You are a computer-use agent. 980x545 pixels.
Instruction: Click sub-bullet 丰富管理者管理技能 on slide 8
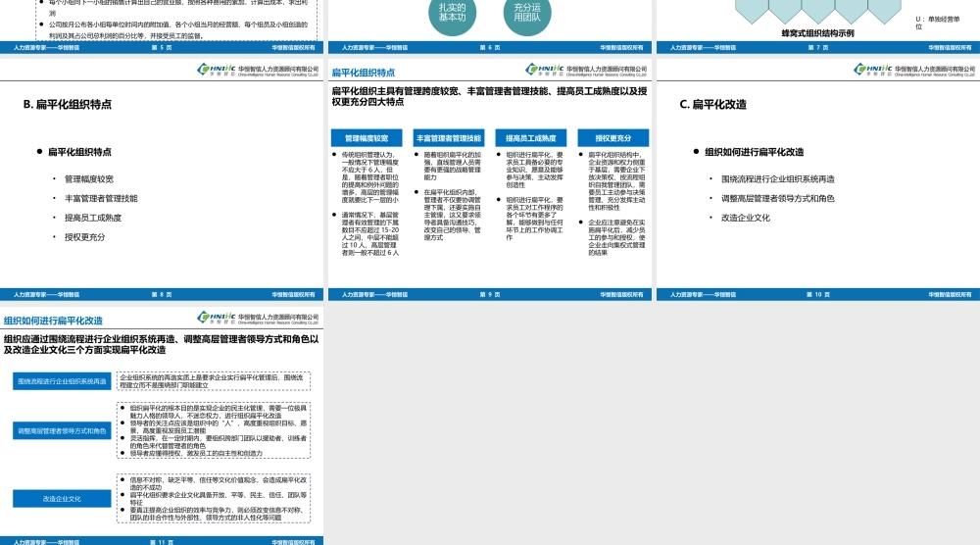[101, 198]
